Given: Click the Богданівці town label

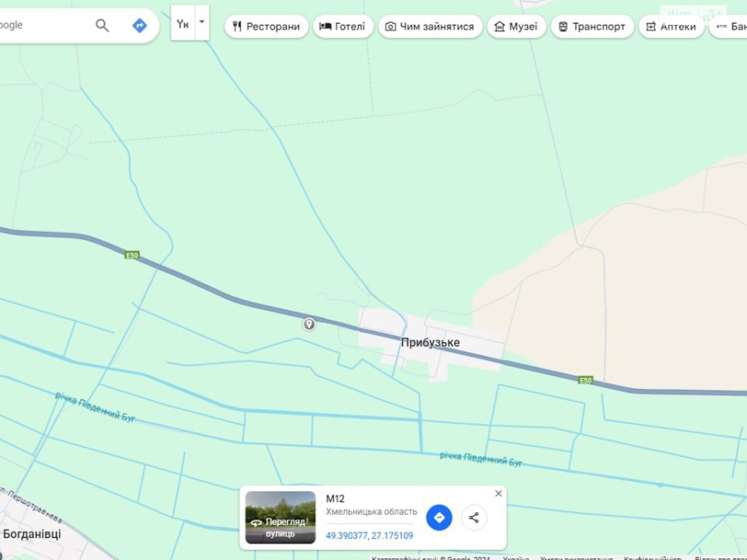Looking at the screenshot, I should 32,533.
